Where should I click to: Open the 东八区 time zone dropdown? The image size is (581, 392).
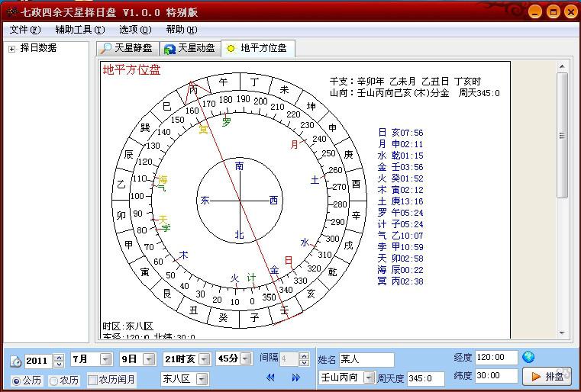pos(202,379)
